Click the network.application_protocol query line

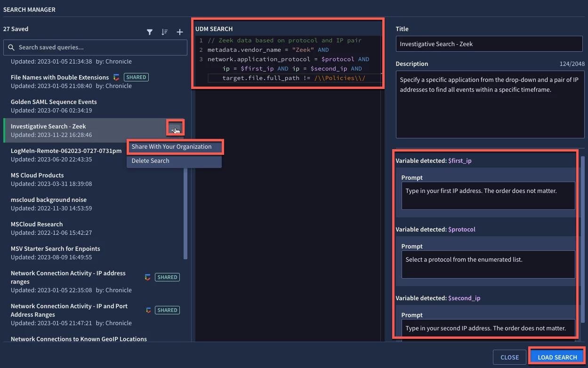[288, 59]
